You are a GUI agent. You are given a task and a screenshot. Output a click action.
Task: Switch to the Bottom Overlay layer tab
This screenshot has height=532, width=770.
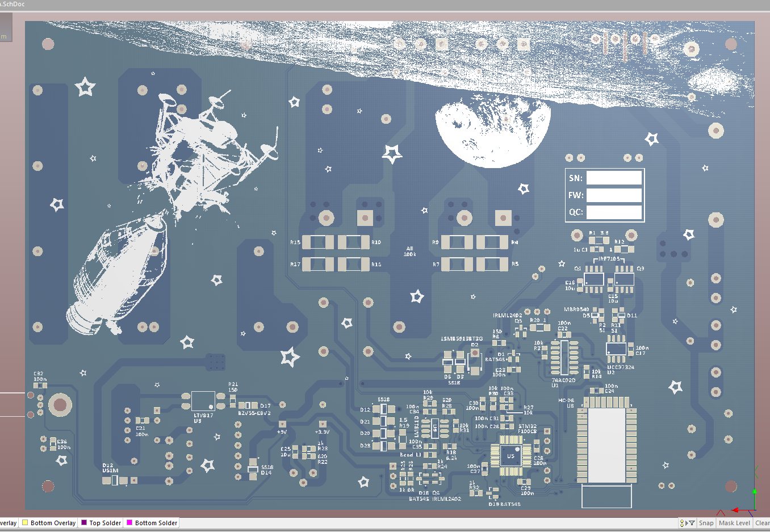click(x=53, y=523)
